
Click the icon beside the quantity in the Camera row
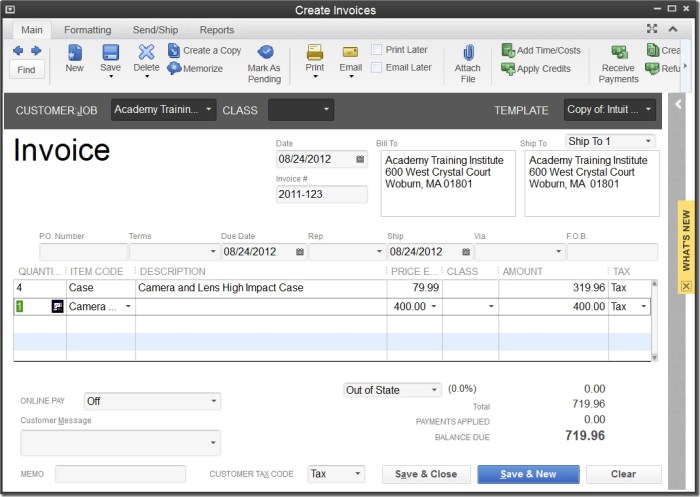coord(57,307)
